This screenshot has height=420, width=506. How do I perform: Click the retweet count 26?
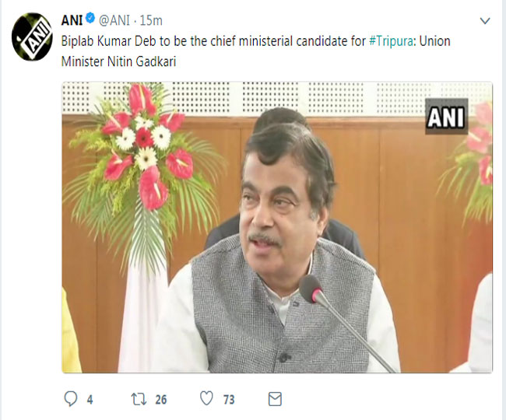(x=162, y=400)
